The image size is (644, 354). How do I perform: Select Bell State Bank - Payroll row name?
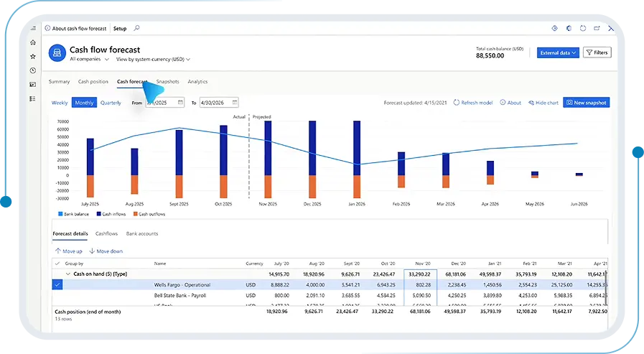click(180, 295)
